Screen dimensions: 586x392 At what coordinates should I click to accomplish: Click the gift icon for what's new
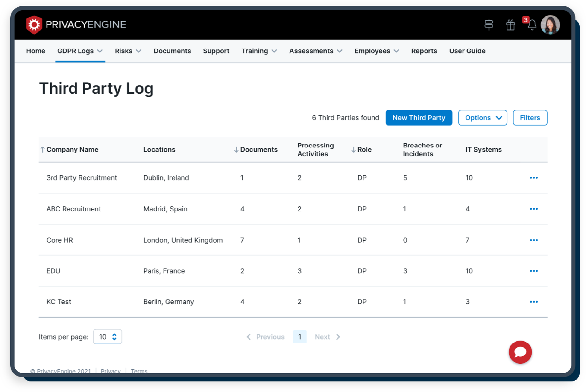coord(510,25)
